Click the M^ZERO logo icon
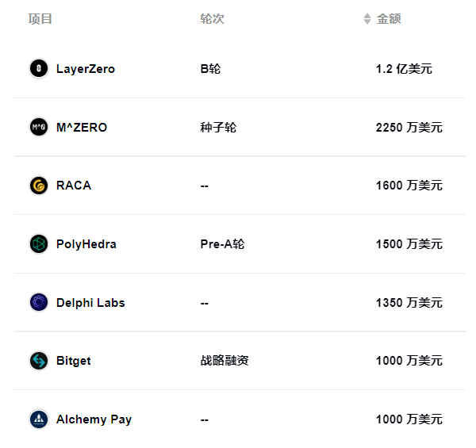Screen dimensions: 476x448 (x=39, y=127)
